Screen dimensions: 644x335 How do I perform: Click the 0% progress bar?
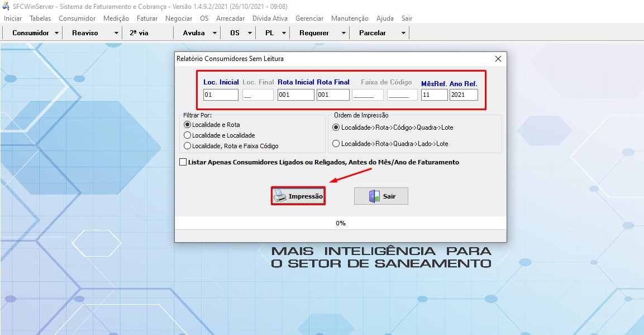[340, 223]
